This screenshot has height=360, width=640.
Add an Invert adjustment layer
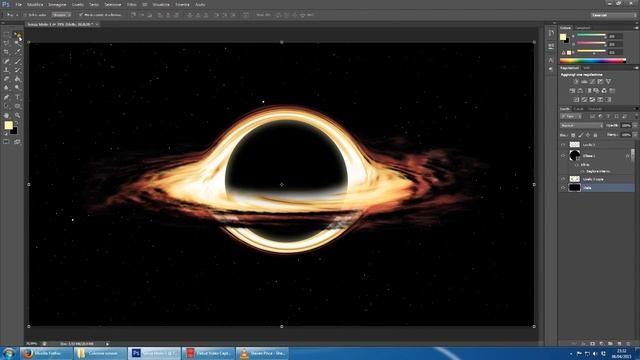click(x=576, y=100)
